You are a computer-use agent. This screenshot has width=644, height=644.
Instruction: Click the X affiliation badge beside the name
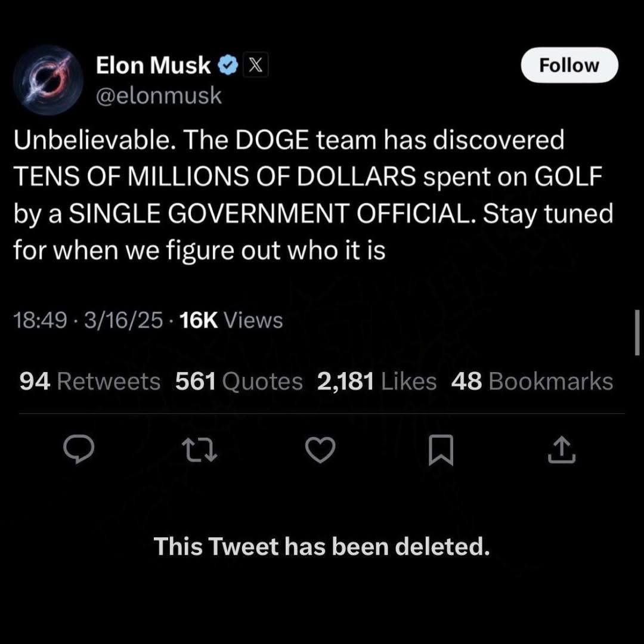[255, 66]
